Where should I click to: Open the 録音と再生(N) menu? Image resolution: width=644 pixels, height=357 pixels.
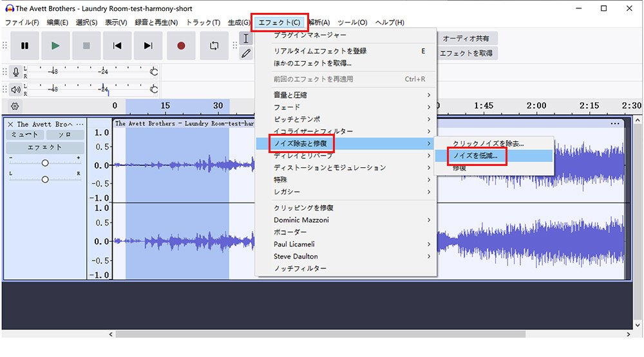click(156, 22)
